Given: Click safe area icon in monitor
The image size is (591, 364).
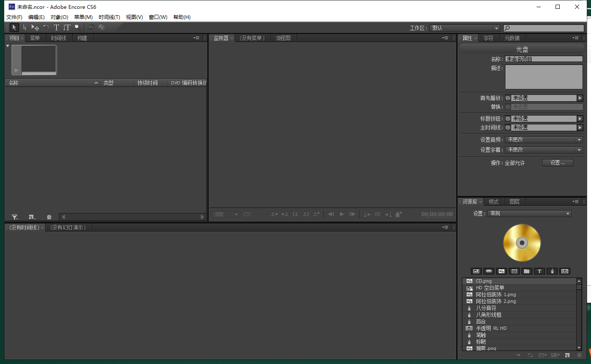Looking at the screenshot, I should pyautogui.click(x=247, y=214).
